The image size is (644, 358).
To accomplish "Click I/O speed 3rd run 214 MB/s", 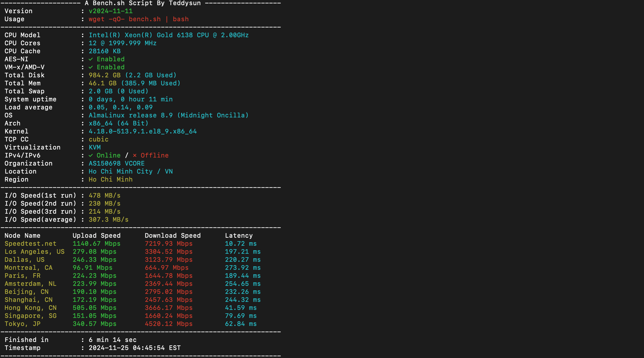I will [x=104, y=211].
